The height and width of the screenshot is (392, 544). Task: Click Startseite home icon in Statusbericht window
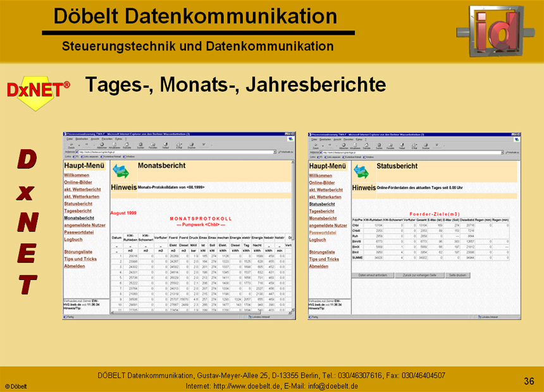[366, 146]
